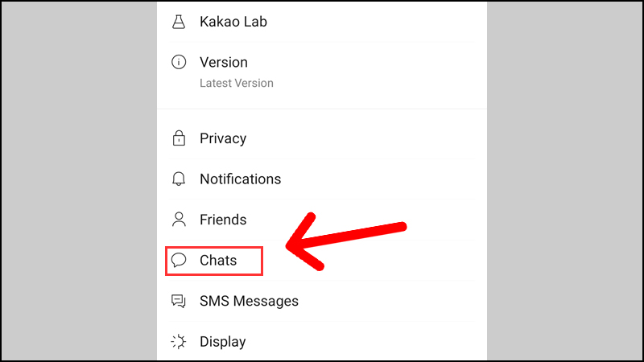644x362 pixels.
Task: Tap the Latest Version subtitle text
Action: tap(237, 83)
